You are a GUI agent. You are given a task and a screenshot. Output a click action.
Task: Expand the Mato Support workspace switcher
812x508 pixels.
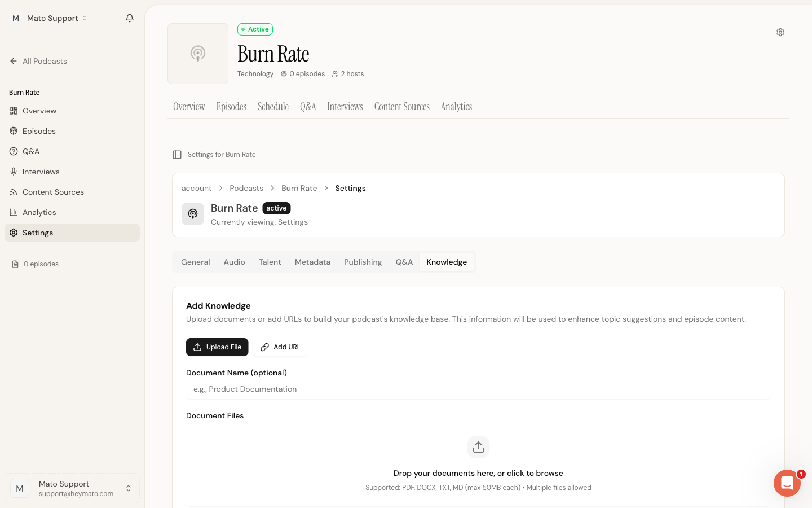pos(50,18)
